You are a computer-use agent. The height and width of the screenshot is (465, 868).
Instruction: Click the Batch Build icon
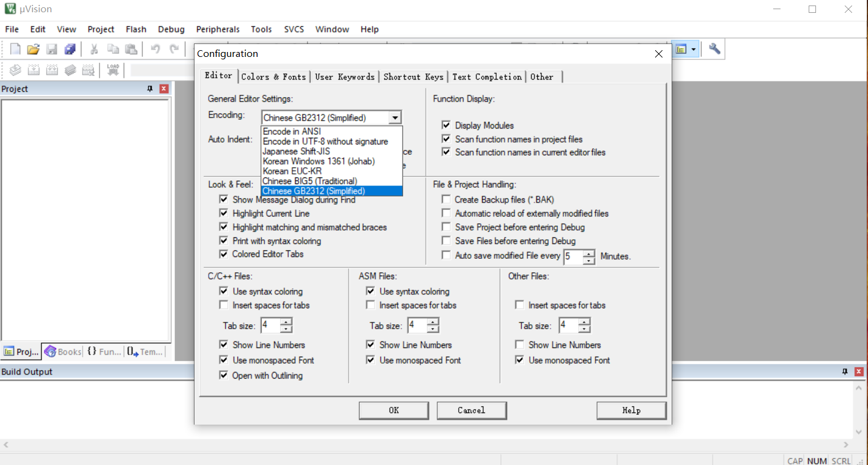70,70
